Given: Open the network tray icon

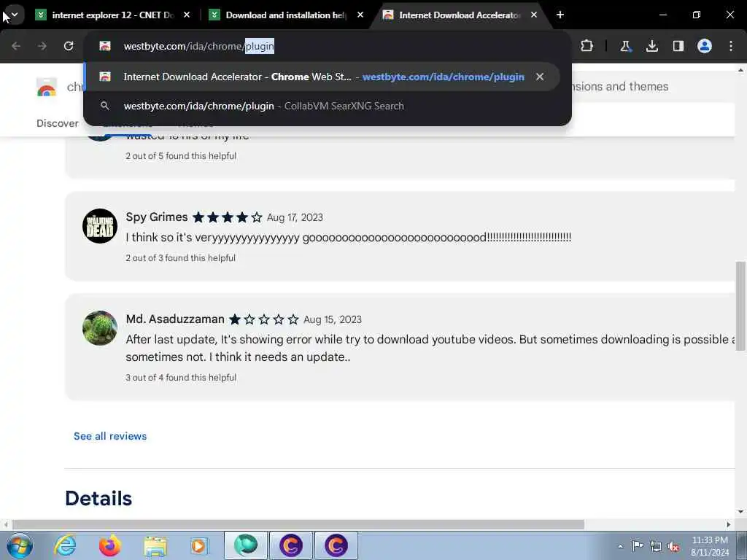Looking at the screenshot, I should 656,546.
